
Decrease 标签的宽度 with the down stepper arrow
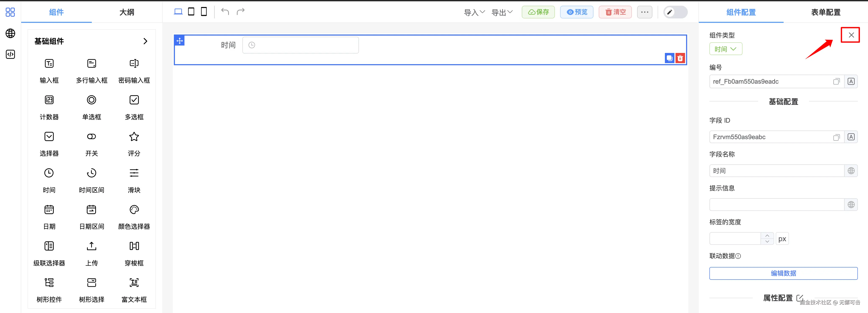pyautogui.click(x=767, y=241)
